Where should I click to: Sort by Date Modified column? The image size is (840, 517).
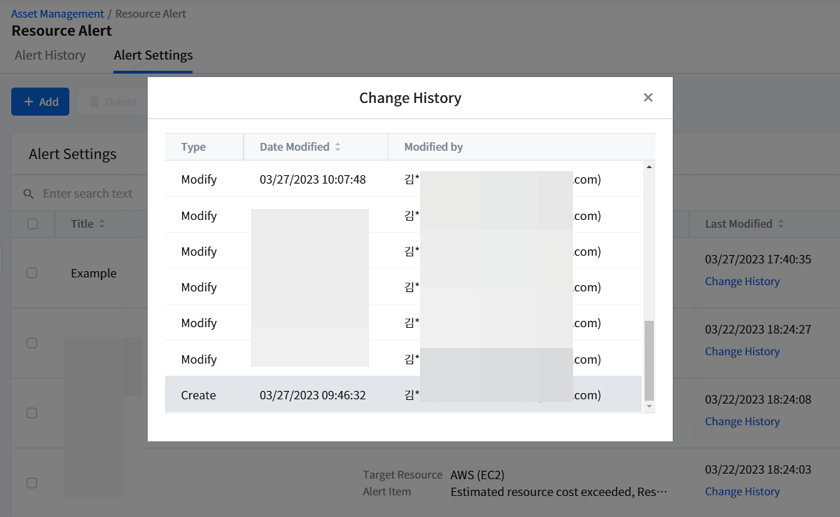click(x=338, y=147)
